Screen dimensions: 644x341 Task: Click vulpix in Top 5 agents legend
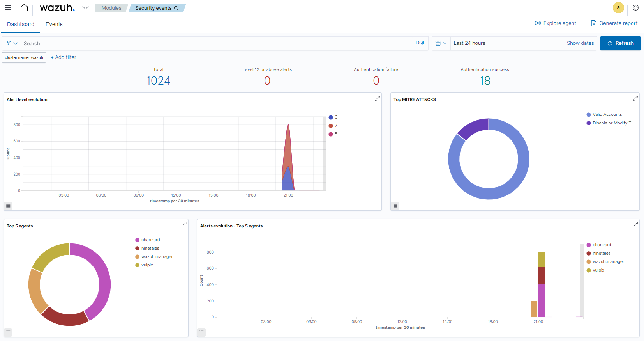144,265
